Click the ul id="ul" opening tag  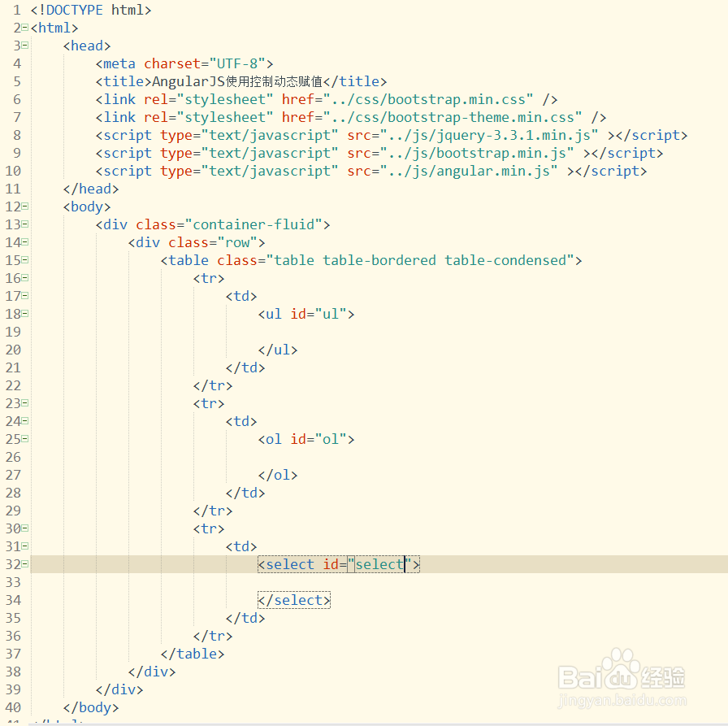coord(306,314)
